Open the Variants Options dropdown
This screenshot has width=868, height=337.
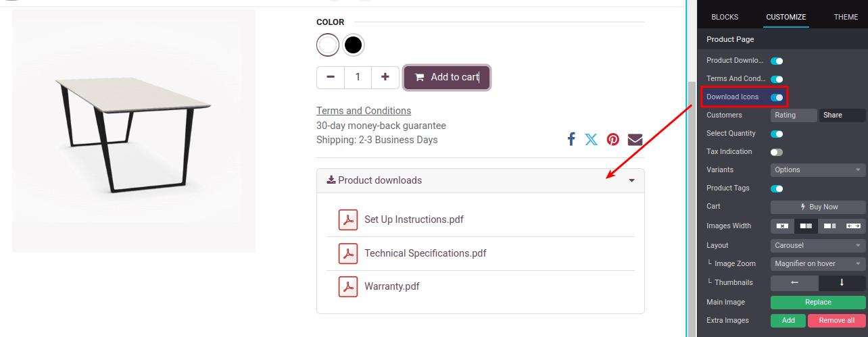coord(818,170)
